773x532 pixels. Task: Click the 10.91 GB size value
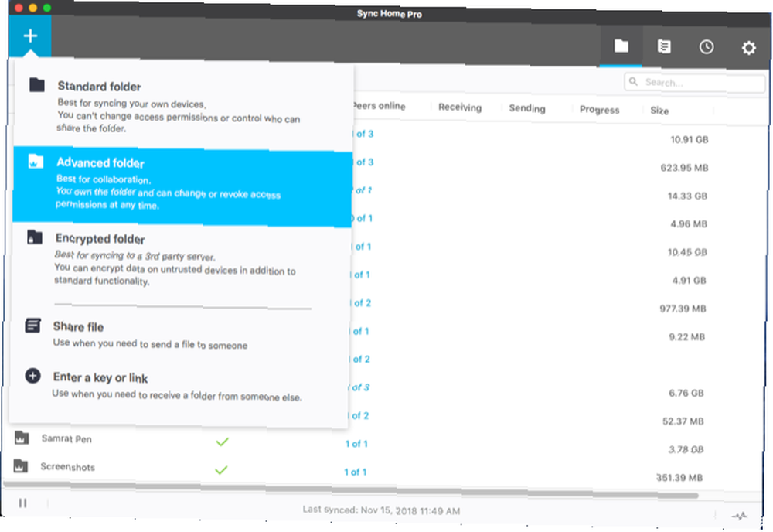[690, 139]
